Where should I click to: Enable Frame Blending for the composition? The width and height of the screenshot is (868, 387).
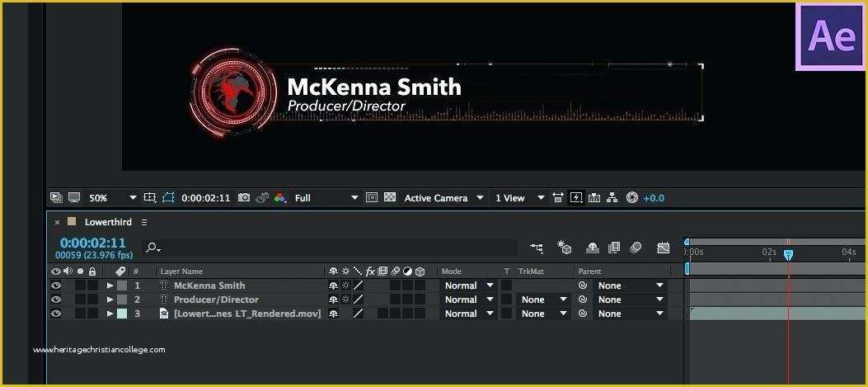tap(614, 248)
